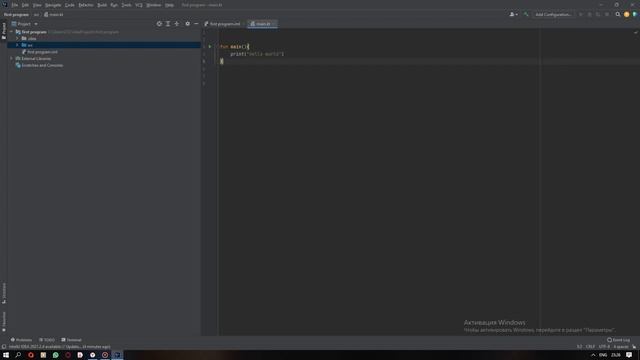
Task: Click the teal icon at toolbar far right
Action: click(x=635, y=14)
